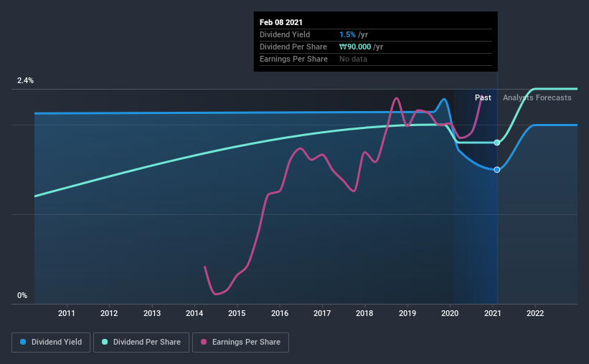589x364 pixels.
Task: Click the 2018 x-axis label
Action: [x=364, y=313]
